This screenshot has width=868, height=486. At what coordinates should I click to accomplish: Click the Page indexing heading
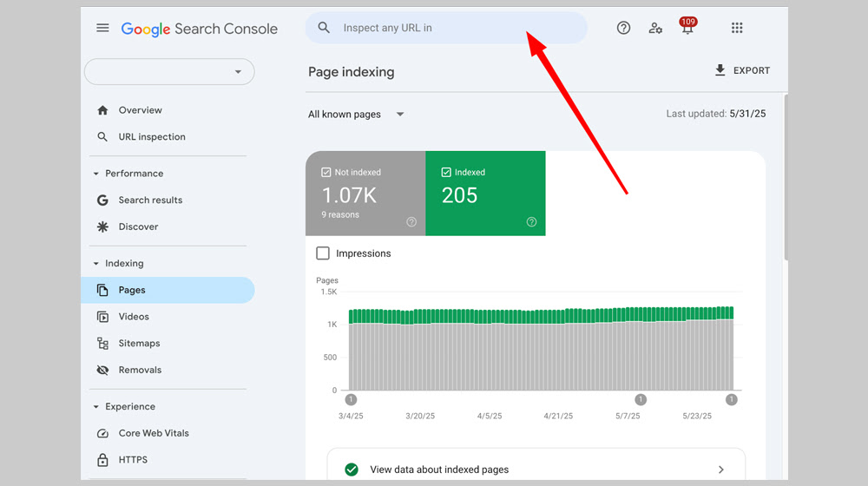point(352,72)
